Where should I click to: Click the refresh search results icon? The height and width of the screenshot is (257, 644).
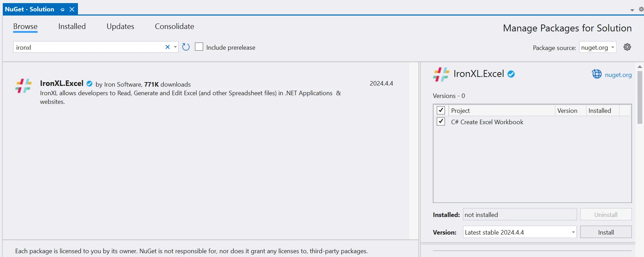click(186, 47)
